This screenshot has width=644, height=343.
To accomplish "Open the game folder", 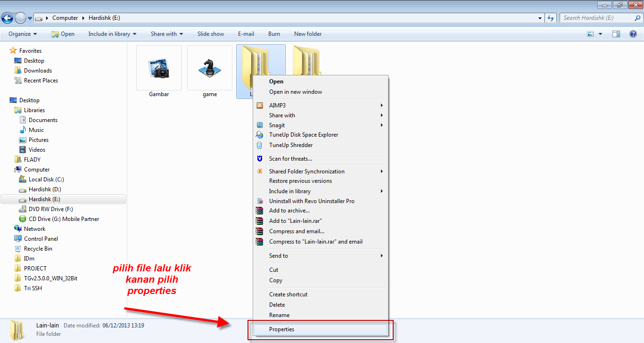I will (209, 68).
